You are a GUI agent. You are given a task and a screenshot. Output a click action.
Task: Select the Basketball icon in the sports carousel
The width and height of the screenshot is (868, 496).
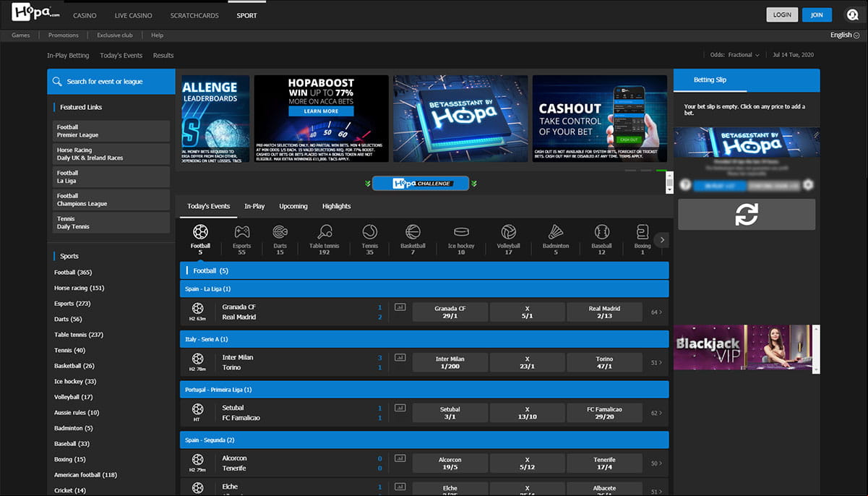(413, 232)
